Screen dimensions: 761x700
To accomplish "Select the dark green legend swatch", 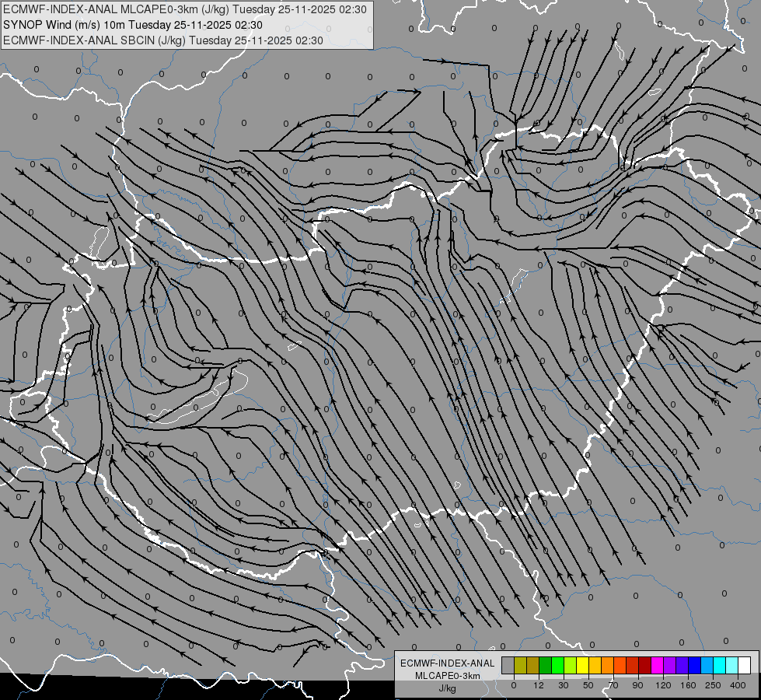I will [545, 665].
